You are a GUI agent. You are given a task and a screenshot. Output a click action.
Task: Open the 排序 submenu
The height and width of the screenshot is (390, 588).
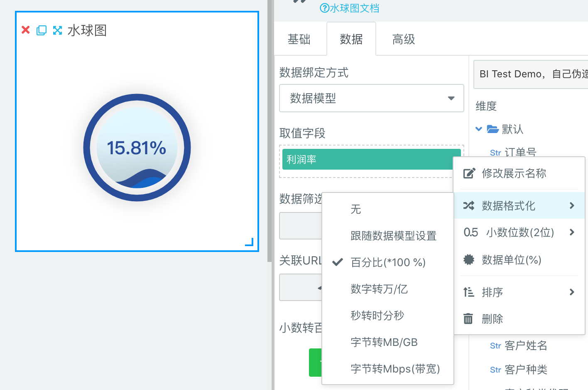[x=519, y=292]
